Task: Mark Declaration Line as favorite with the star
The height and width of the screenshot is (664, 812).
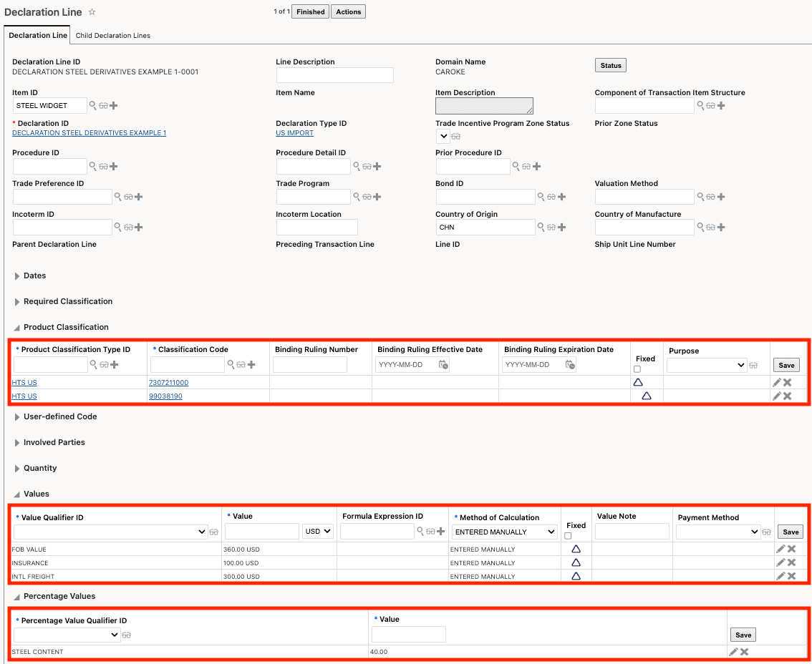Action: tap(92, 12)
